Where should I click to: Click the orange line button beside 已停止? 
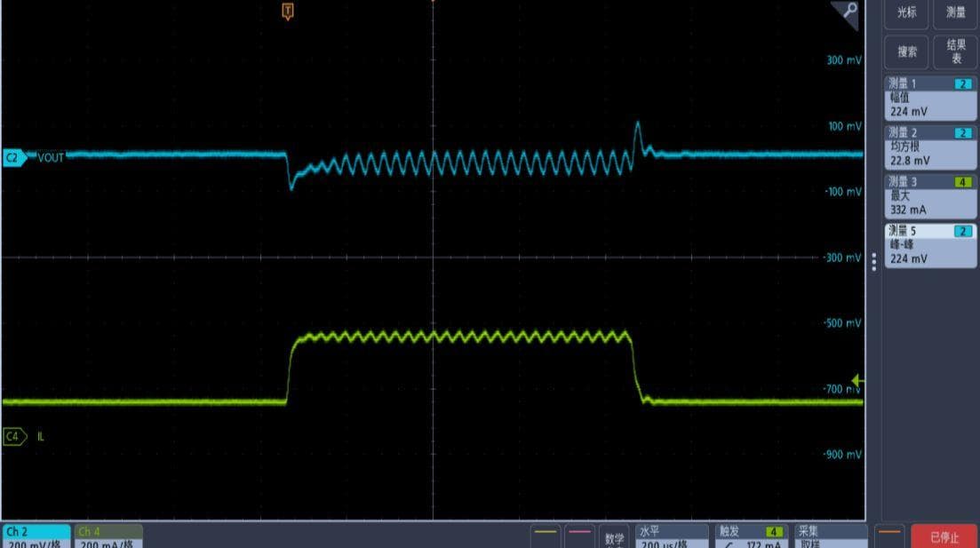click(x=888, y=536)
